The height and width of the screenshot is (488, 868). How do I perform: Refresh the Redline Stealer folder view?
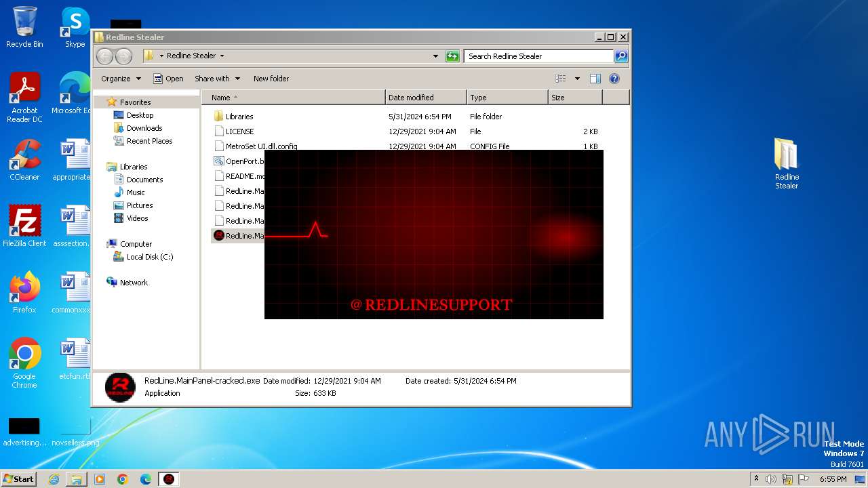452,56
